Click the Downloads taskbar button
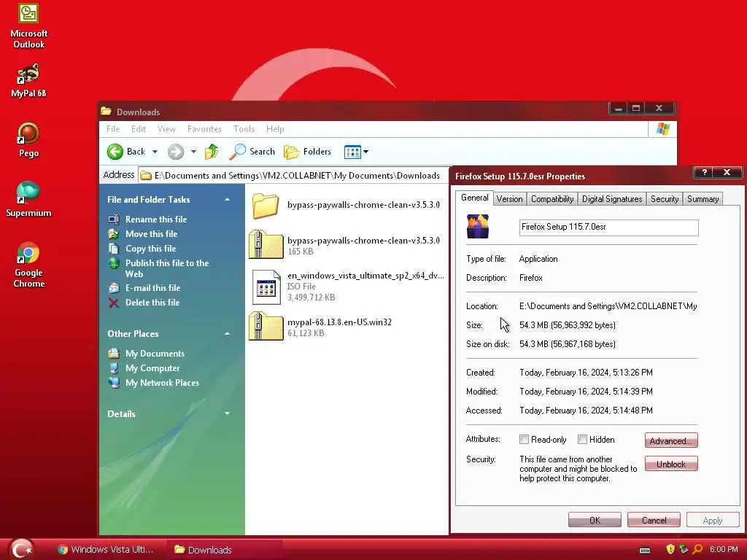The width and height of the screenshot is (747, 560). tap(225, 550)
